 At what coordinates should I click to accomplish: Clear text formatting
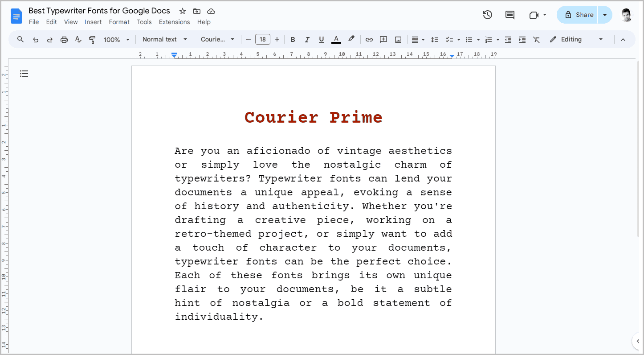point(537,40)
